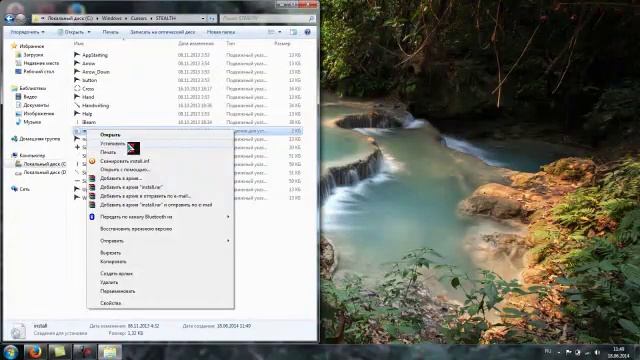Click Записать на оптический диск in toolbar

(x=162, y=32)
